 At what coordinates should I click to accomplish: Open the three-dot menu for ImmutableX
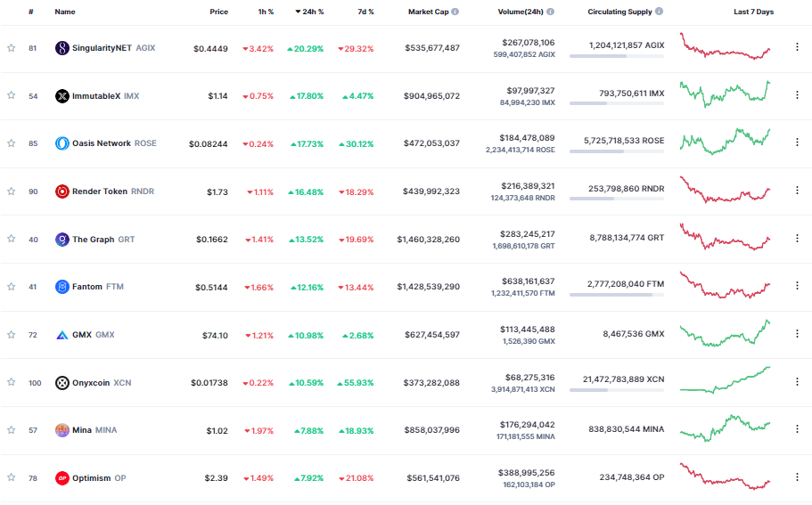coord(797,95)
